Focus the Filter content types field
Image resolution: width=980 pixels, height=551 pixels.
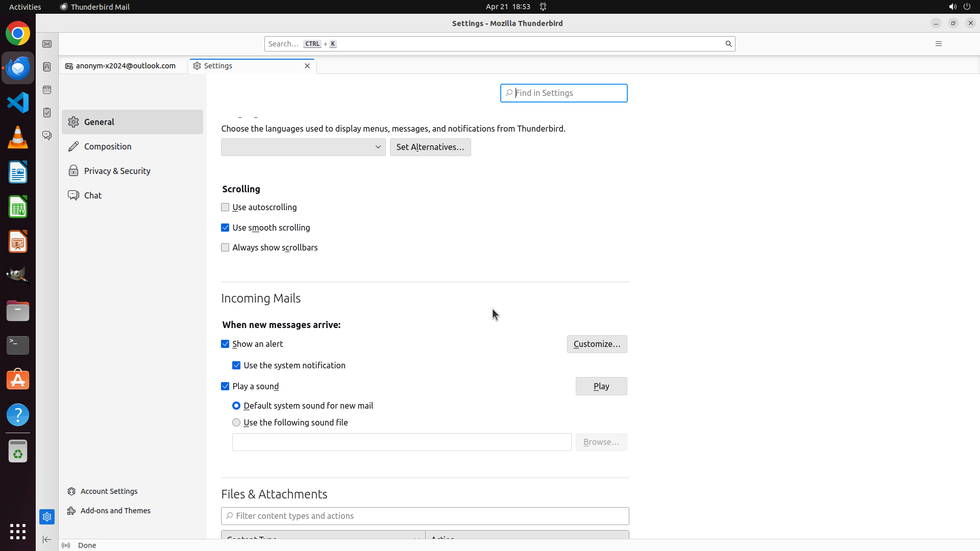tap(425, 516)
